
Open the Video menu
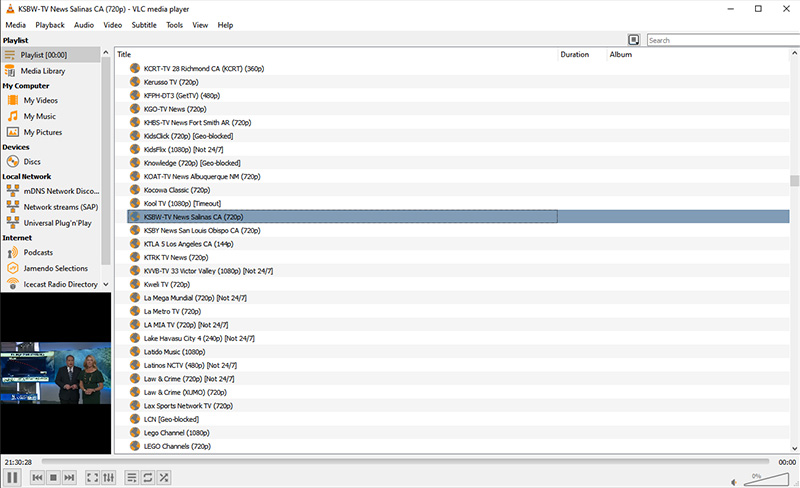tap(112, 25)
